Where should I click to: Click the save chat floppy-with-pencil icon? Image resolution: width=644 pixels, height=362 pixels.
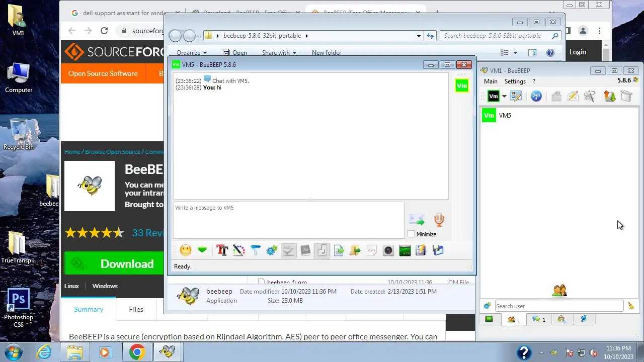point(421,250)
